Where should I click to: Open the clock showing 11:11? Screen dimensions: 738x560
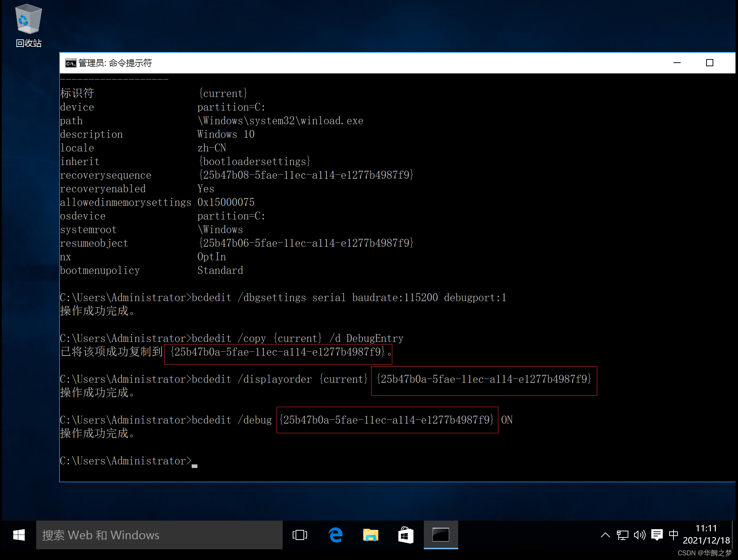(706, 535)
